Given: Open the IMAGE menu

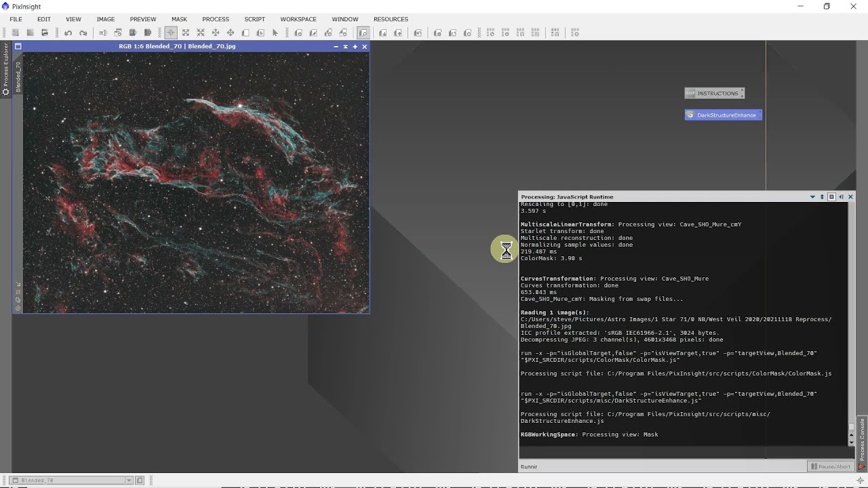Looking at the screenshot, I should (x=106, y=19).
